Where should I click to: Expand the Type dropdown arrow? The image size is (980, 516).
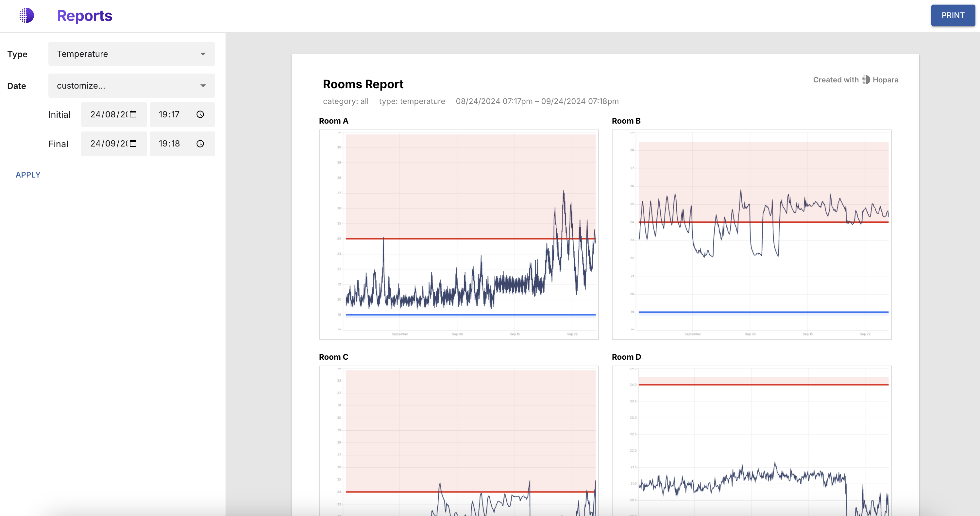click(203, 54)
